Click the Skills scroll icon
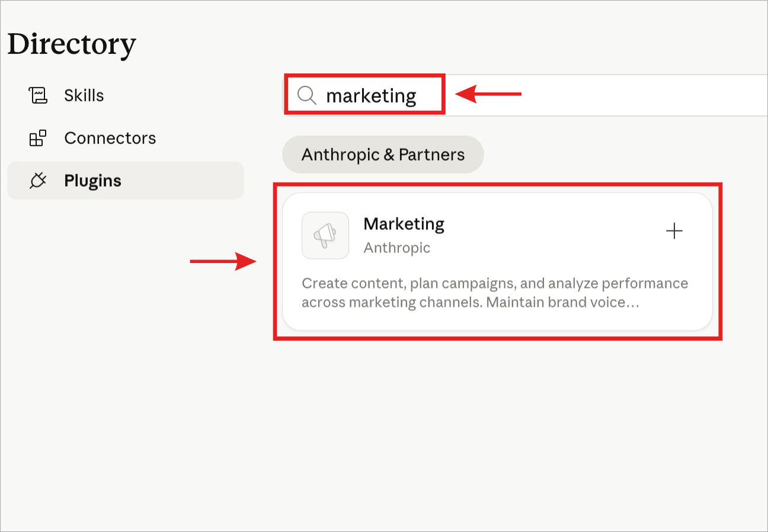The image size is (768, 532). 38,95
